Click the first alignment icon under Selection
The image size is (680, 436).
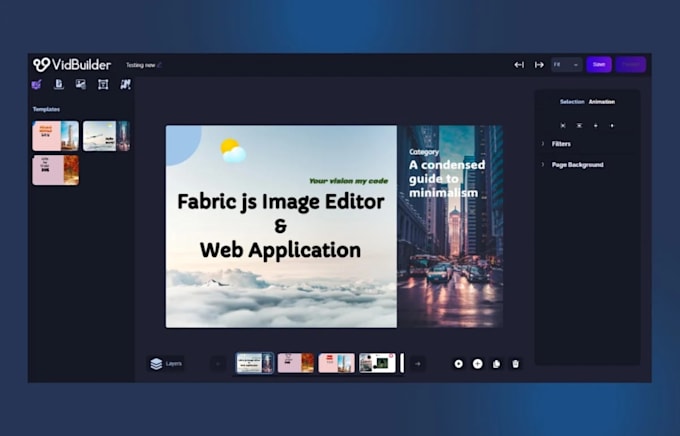(x=563, y=125)
